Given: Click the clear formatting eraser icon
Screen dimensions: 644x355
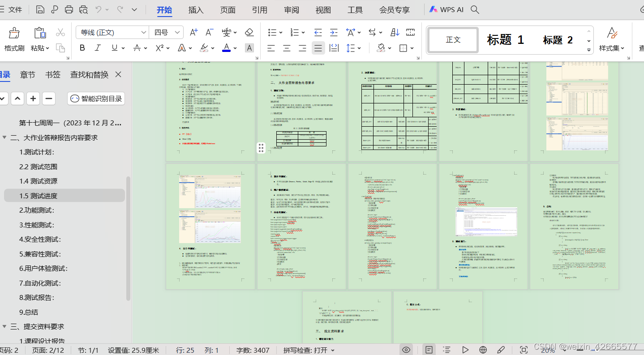Looking at the screenshot, I should click(x=249, y=32).
